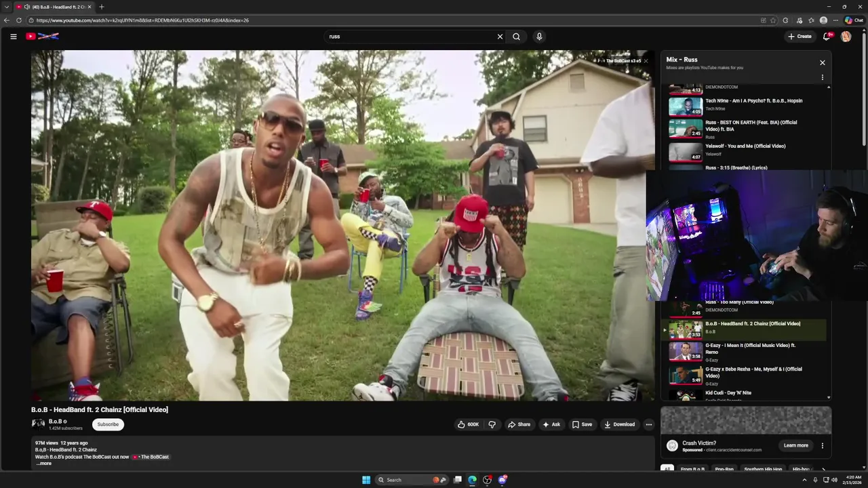
Task: Dislike the video with thumbs down
Action: pos(492,424)
